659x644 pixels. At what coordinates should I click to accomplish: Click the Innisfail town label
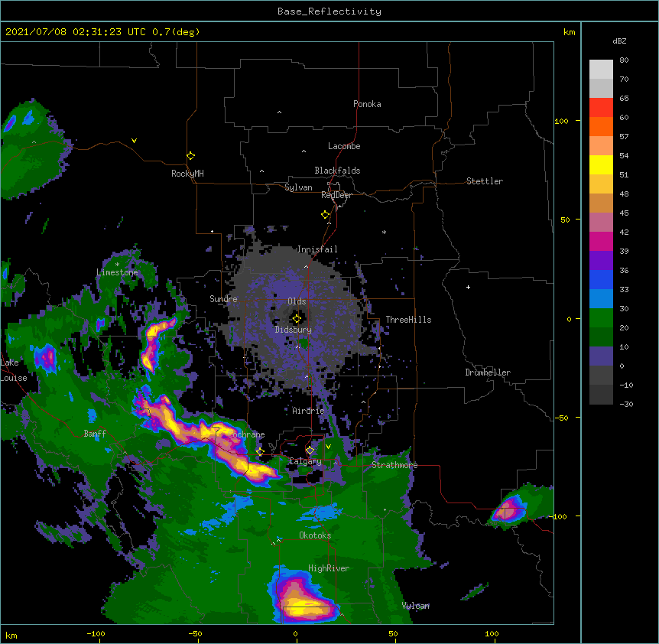coord(317,249)
